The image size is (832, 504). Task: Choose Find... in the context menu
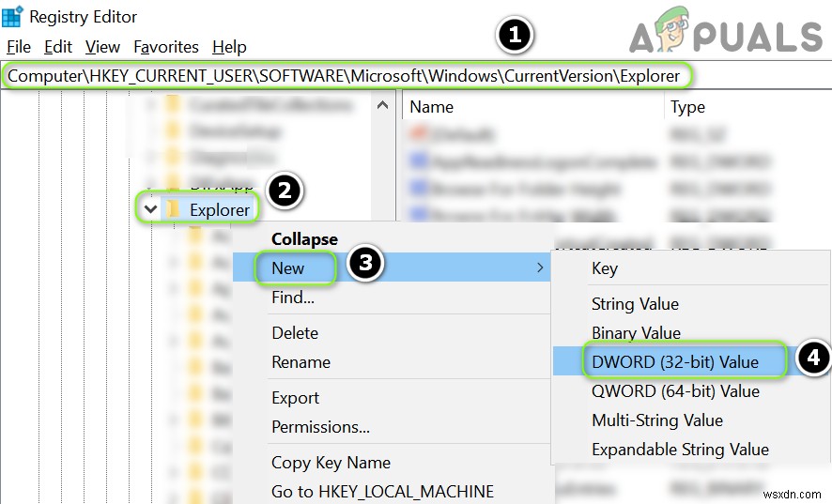293,298
